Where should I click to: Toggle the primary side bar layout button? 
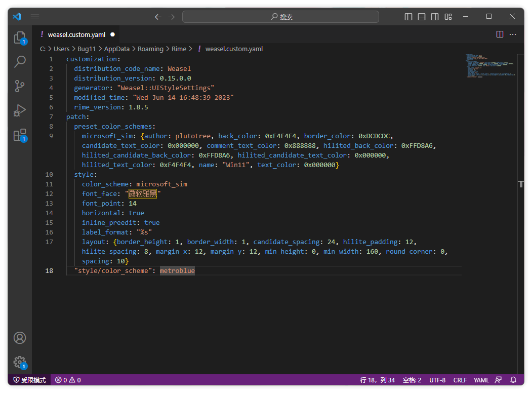point(408,17)
